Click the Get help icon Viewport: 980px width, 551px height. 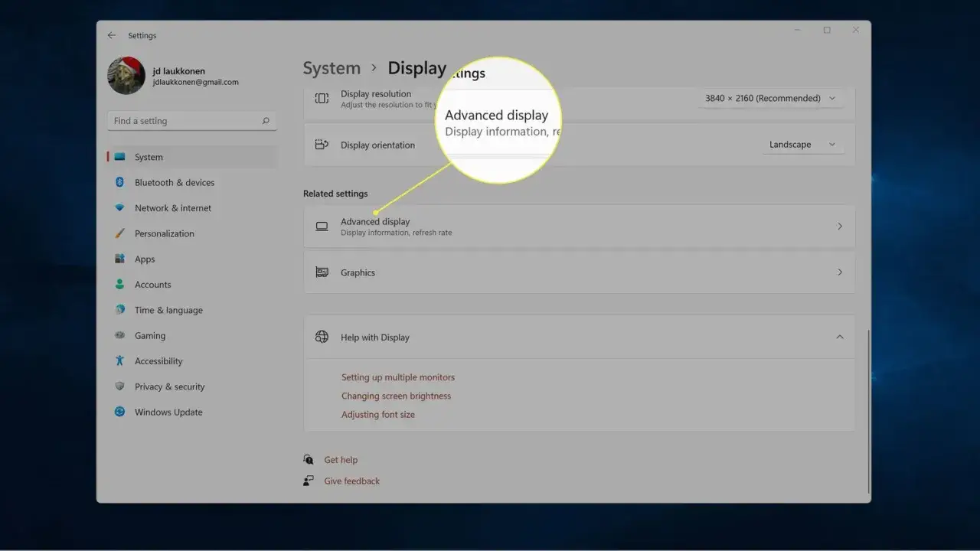point(309,460)
